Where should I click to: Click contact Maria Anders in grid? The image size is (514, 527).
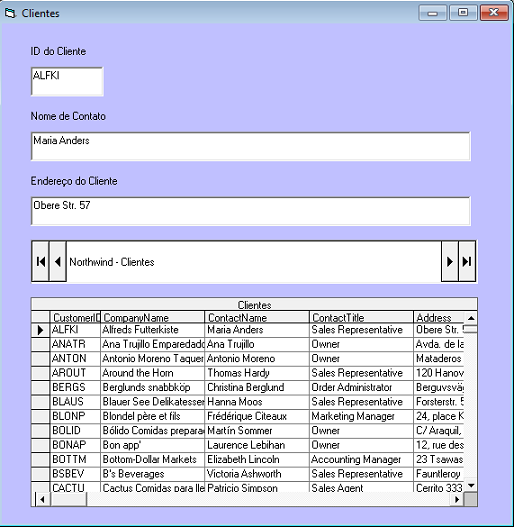pyautogui.click(x=257, y=330)
